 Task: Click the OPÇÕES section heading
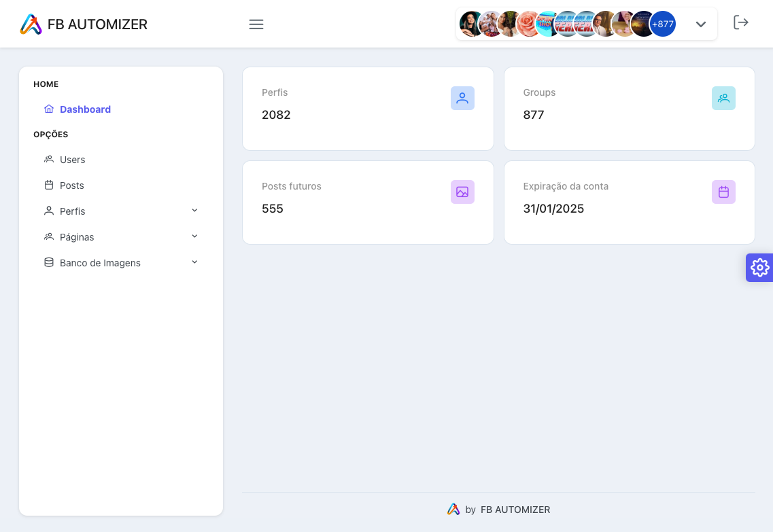51,134
